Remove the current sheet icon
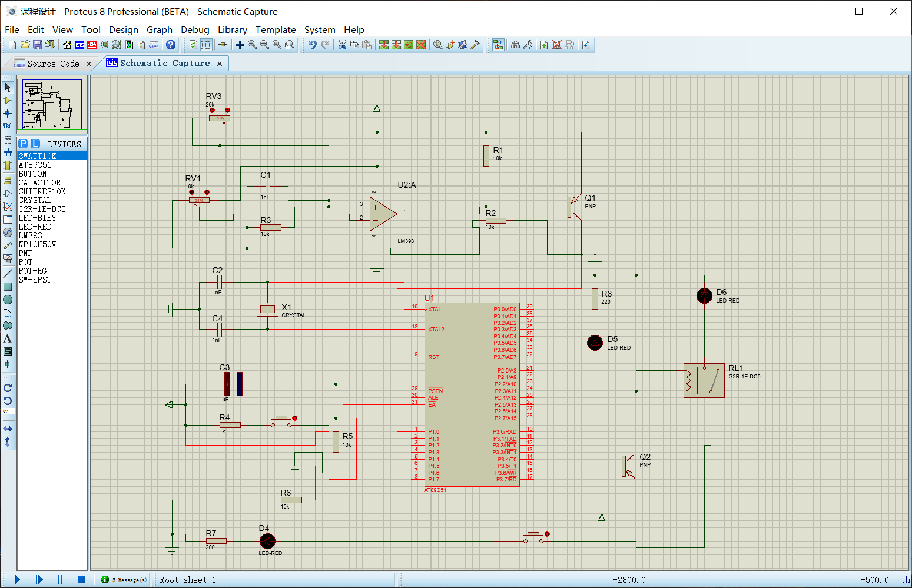This screenshot has height=588, width=912. coord(556,45)
